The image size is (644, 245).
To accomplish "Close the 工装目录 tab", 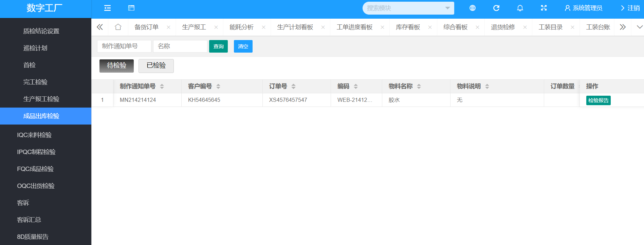I will [x=572, y=27].
